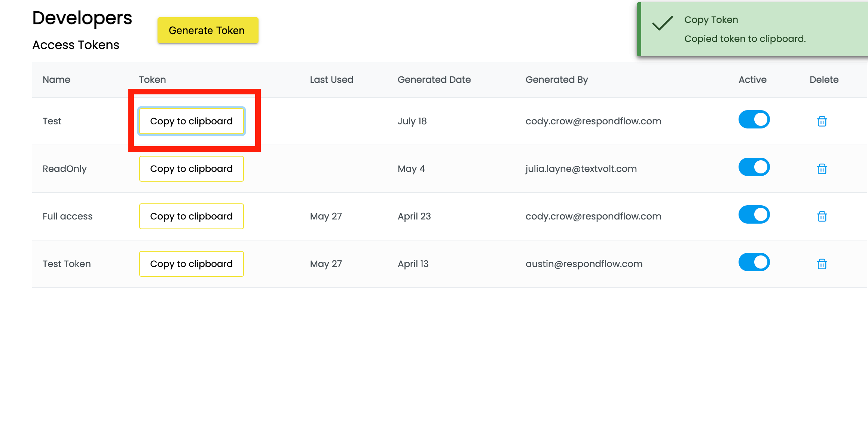Click the yellow Generate Token button
Viewport: 868px width, 421px height.
pyautogui.click(x=208, y=30)
